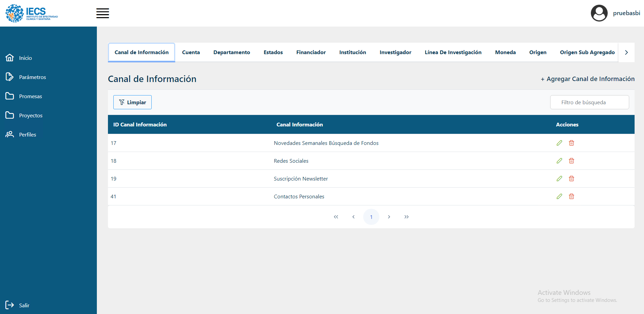Focus the Filtro de búsqueda field
This screenshot has height=314, width=644.
(x=589, y=102)
